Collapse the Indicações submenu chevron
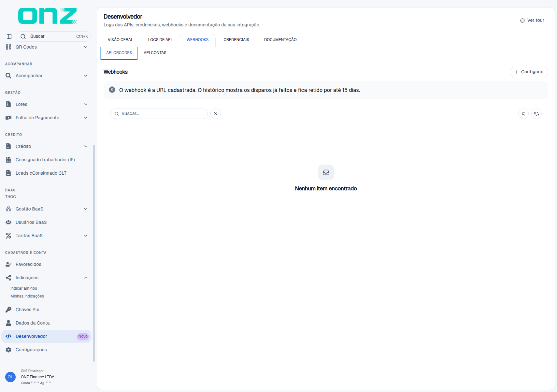The width and height of the screenshot is (557, 392). [x=86, y=278]
